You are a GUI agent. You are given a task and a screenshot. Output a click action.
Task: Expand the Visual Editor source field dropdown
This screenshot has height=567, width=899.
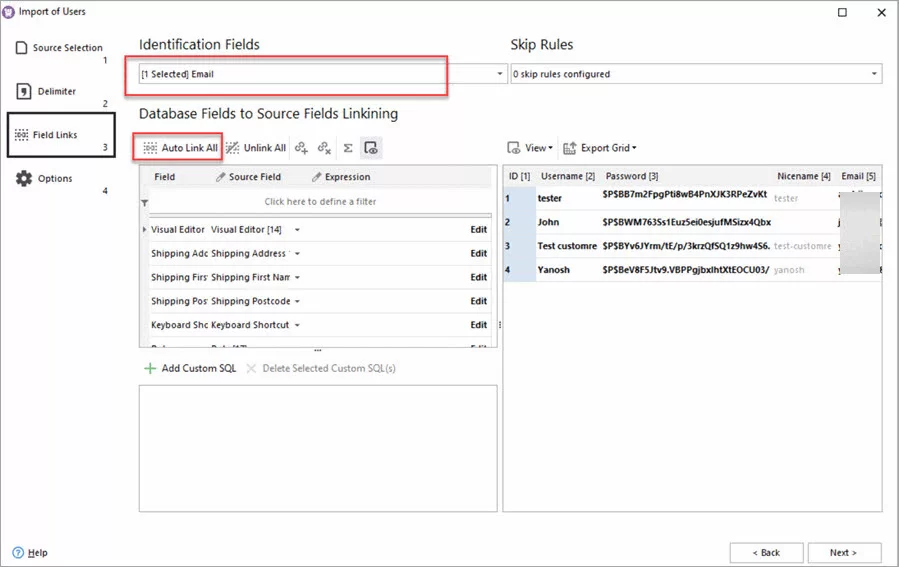tap(297, 230)
